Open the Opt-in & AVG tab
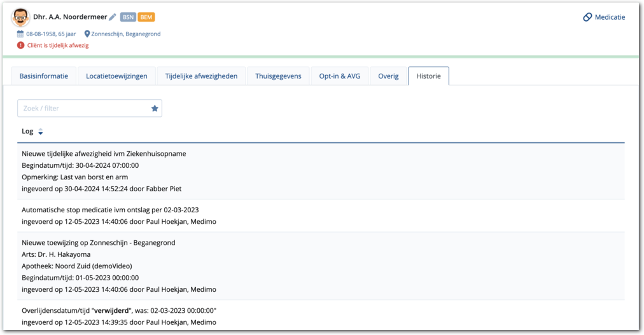Viewport: 644px width, 335px height. (x=340, y=76)
